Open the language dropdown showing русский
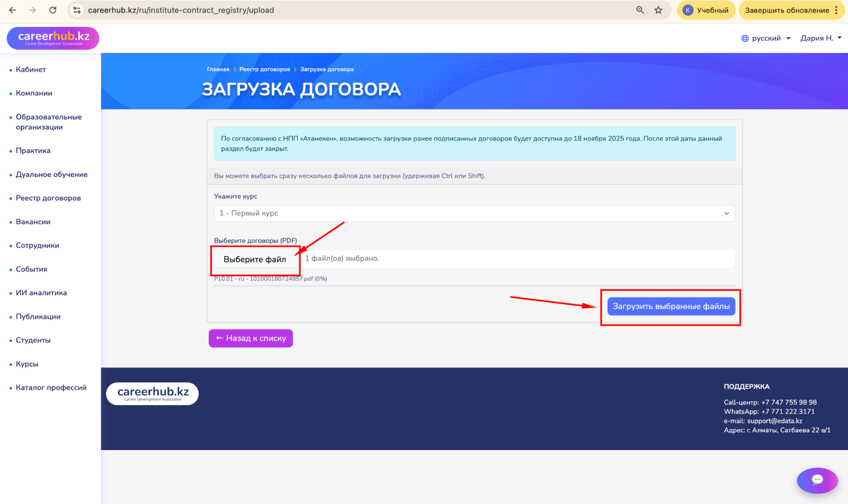The width and height of the screenshot is (848, 504). click(x=766, y=38)
